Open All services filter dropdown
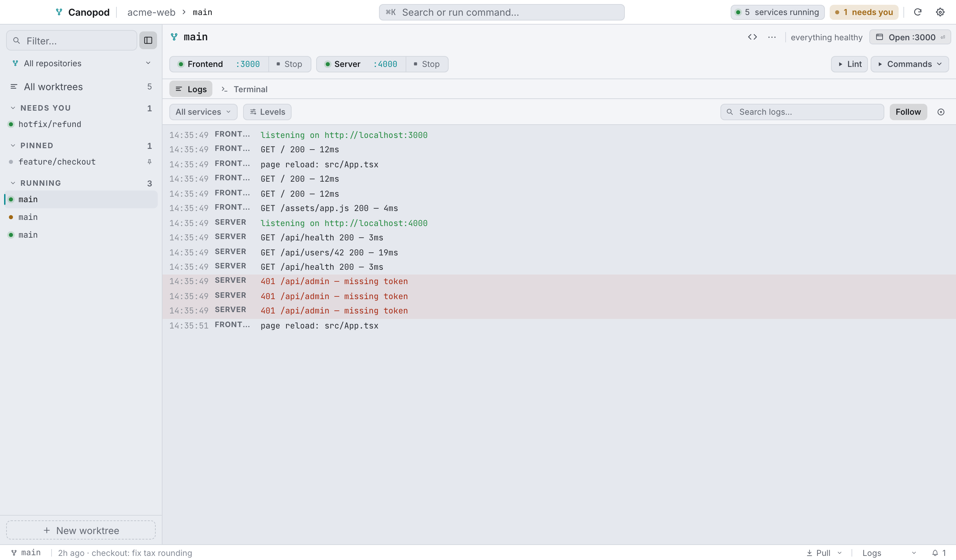The image size is (956, 560). [203, 112]
